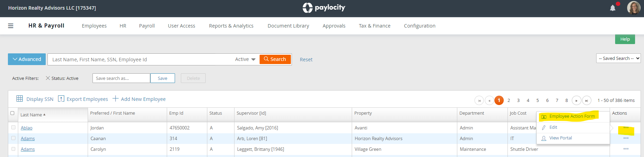The width and height of the screenshot is (644, 157).
Task: Expand the Advanced search options
Action: point(27,59)
